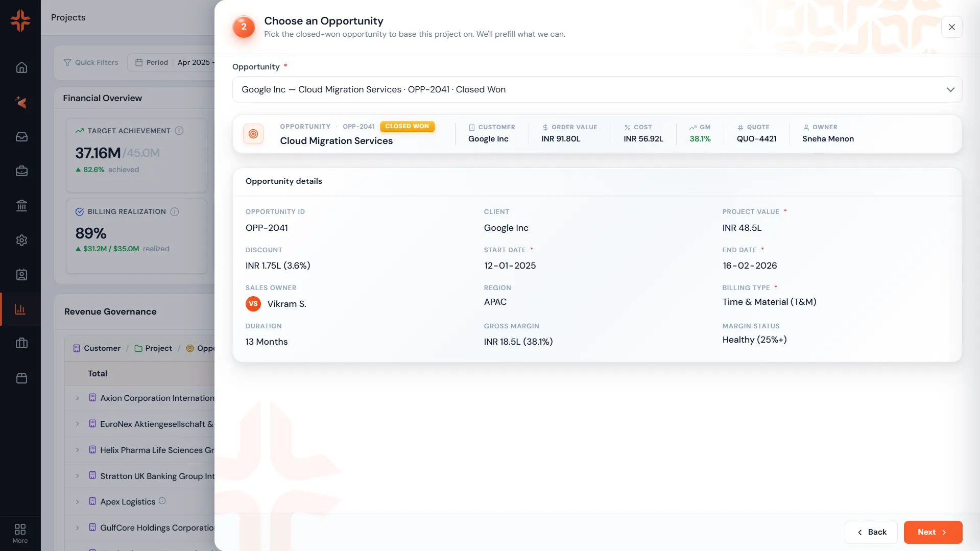Image resolution: width=980 pixels, height=551 pixels.
Task: Open the Opportunity dropdown selector
Action: [x=597, y=89]
